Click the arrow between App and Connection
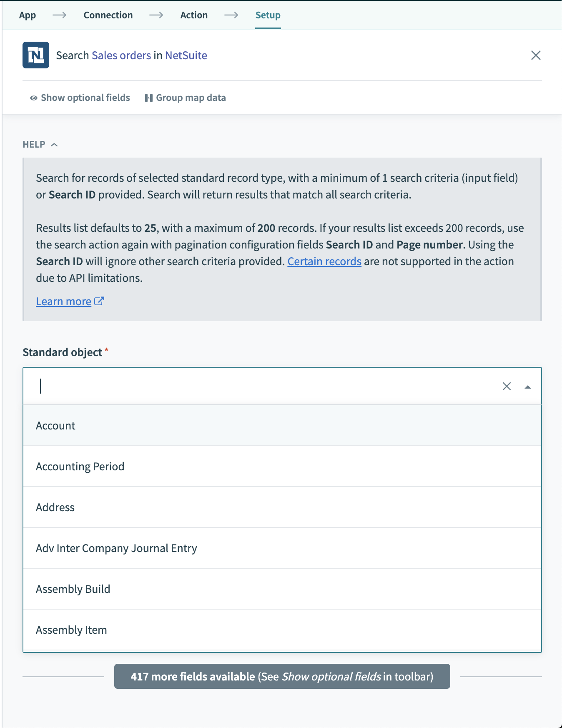This screenshot has width=562, height=728. (59, 15)
